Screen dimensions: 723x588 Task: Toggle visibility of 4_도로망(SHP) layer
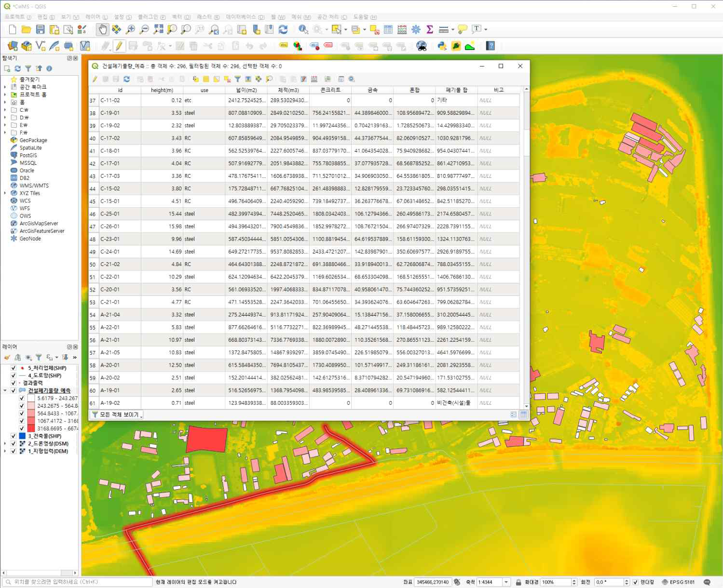14,375
